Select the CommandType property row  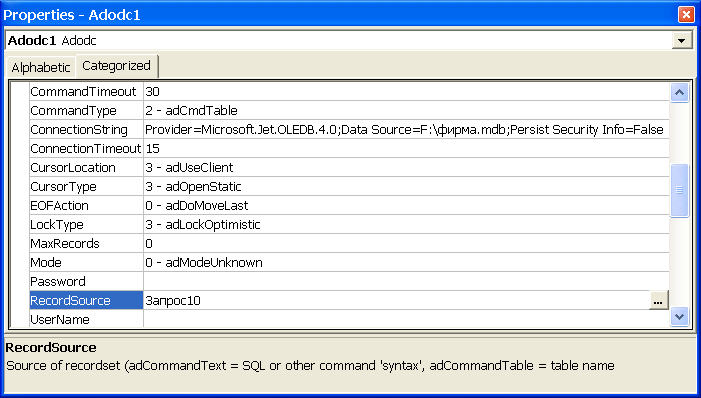pyautogui.click(x=349, y=110)
